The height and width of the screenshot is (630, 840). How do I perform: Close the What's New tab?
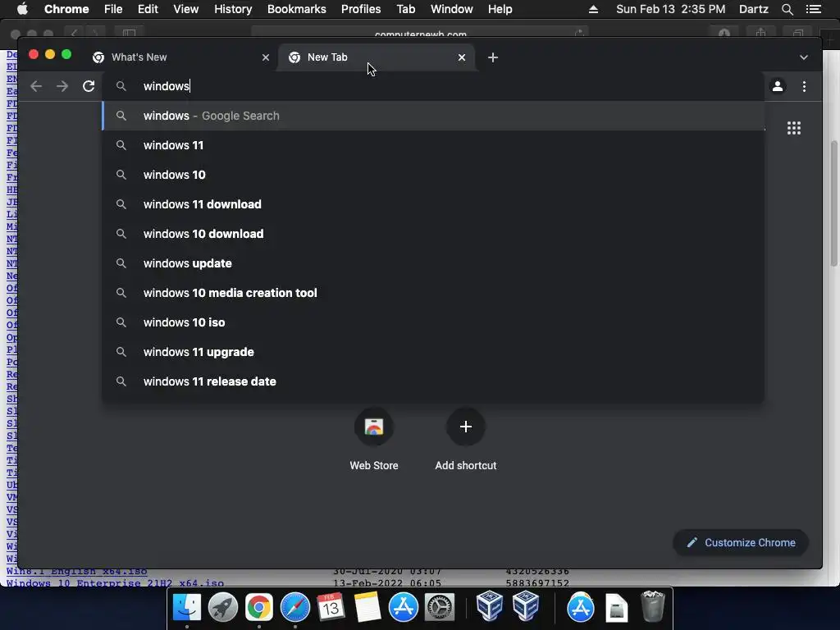(x=266, y=57)
